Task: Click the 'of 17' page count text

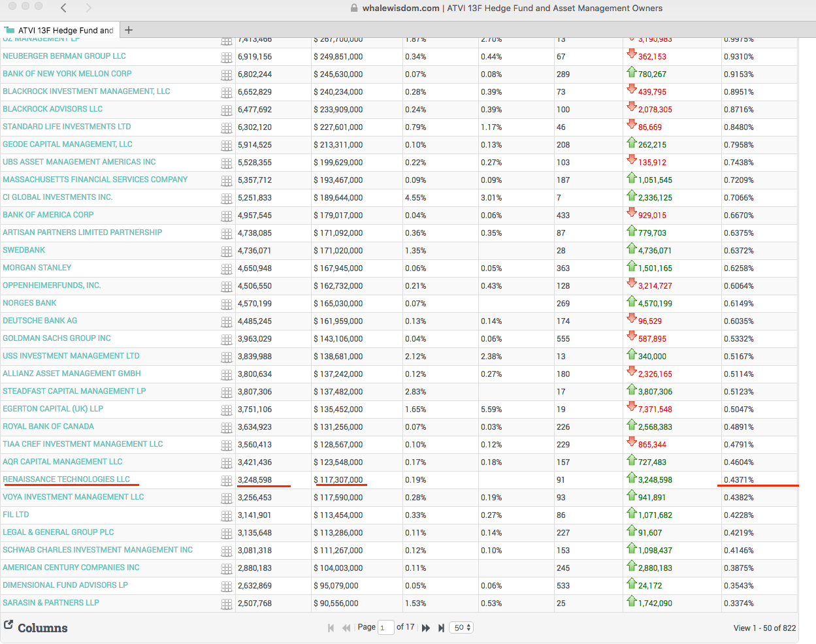Action: [x=405, y=627]
